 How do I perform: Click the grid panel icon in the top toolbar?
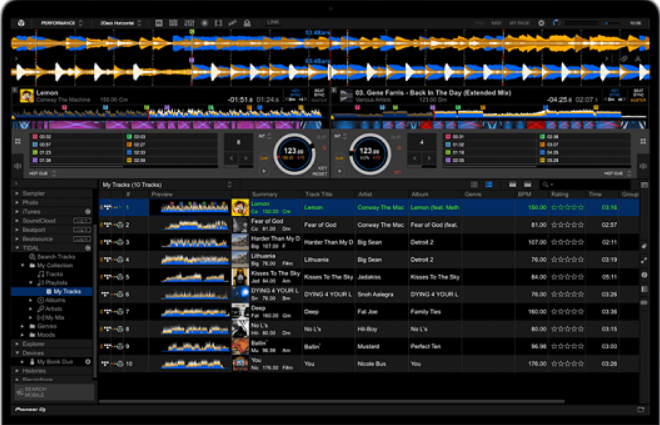click(x=173, y=23)
